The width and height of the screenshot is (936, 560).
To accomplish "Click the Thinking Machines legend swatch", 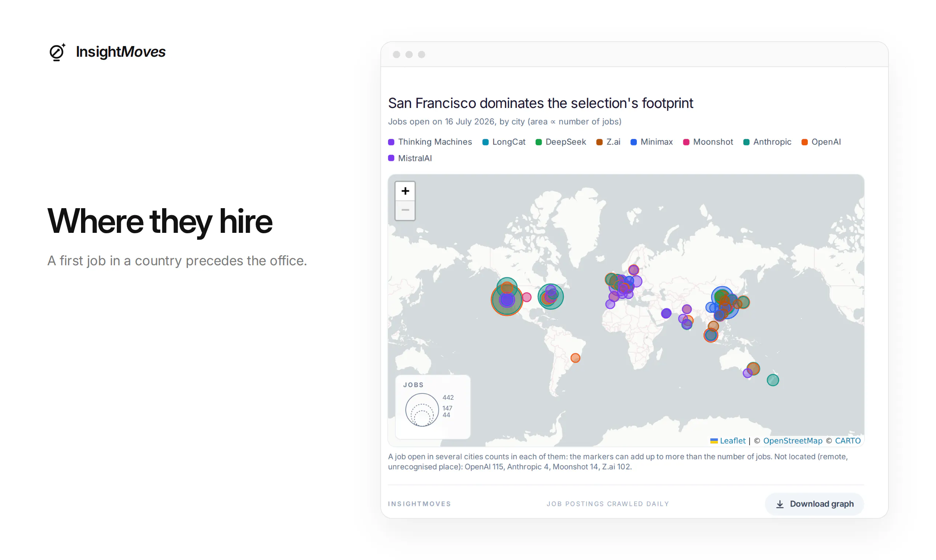I will tap(391, 142).
